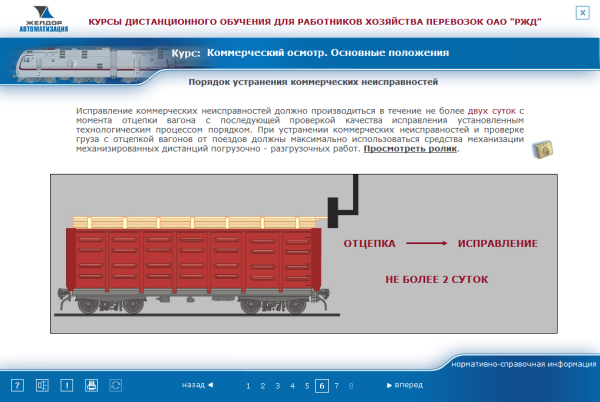Go to page 3
This screenshot has width=600, height=402.
pos(277,386)
